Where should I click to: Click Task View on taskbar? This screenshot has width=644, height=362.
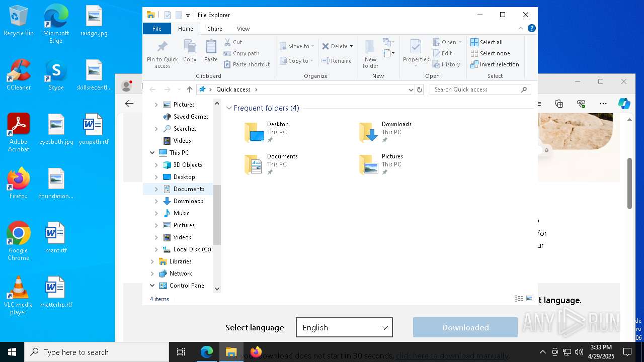181,352
